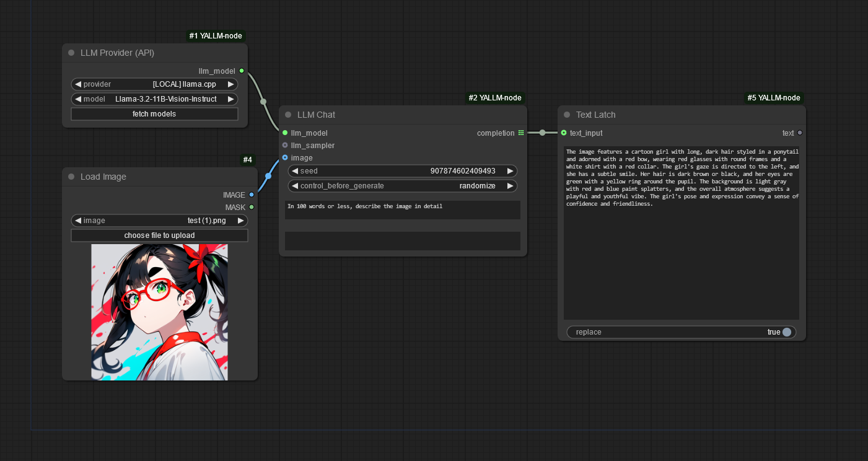Open the control_before_generate randomize dropdown
Viewport: 868px width, 461px height.
(x=403, y=186)
